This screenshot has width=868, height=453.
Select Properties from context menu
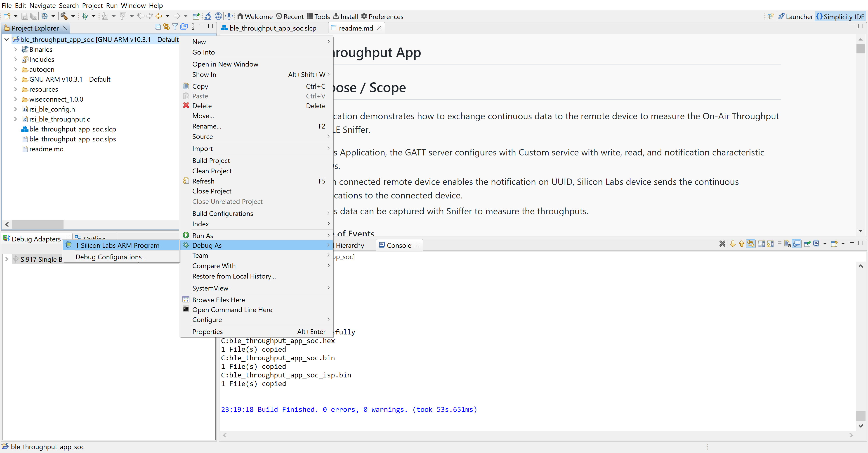[x=208, y=331]
